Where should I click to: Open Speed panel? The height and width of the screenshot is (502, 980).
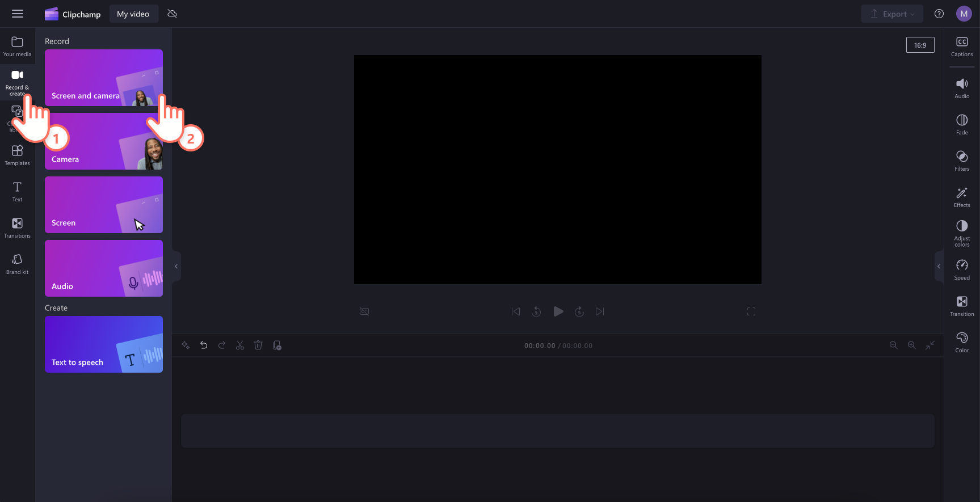[962, 271]
